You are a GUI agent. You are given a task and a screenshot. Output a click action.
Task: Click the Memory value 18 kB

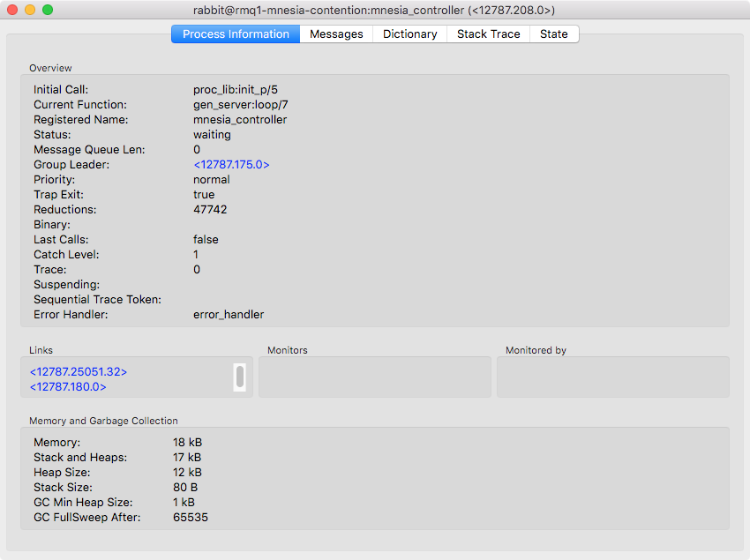(187, 442)
